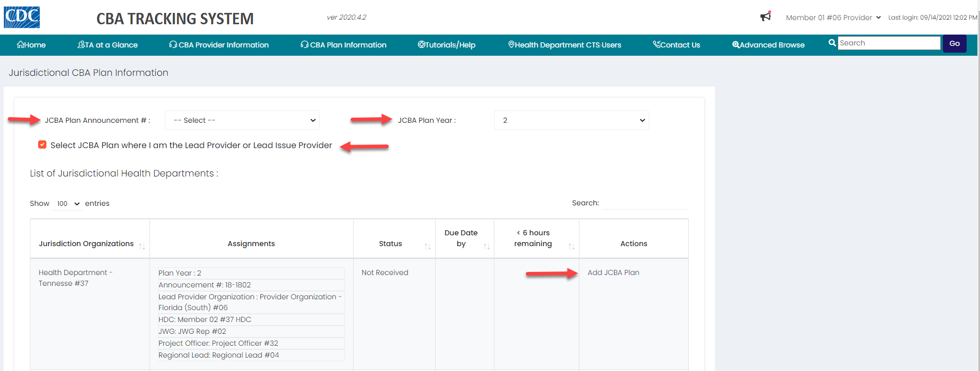Change Show entries count dropdown
The height and width of the screenshot is (371, 980).
tap(68, 204)
